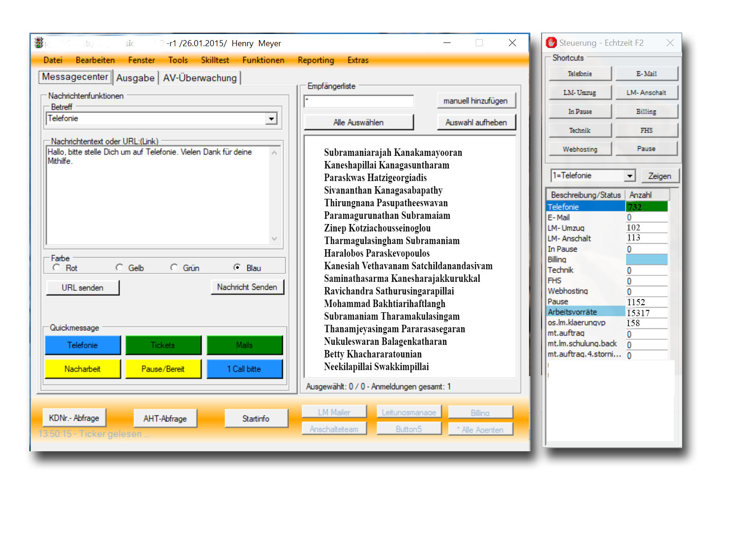Click into the Empfängerliste input field
Image resolution: width=747 pixels, height=560 pixels.
(359, 101)
